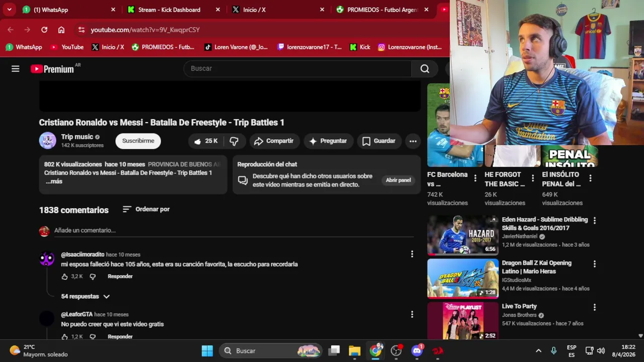
Task: Open Eden Hazard Sublime Dribbling thumbnail
Action: (463, 235)
